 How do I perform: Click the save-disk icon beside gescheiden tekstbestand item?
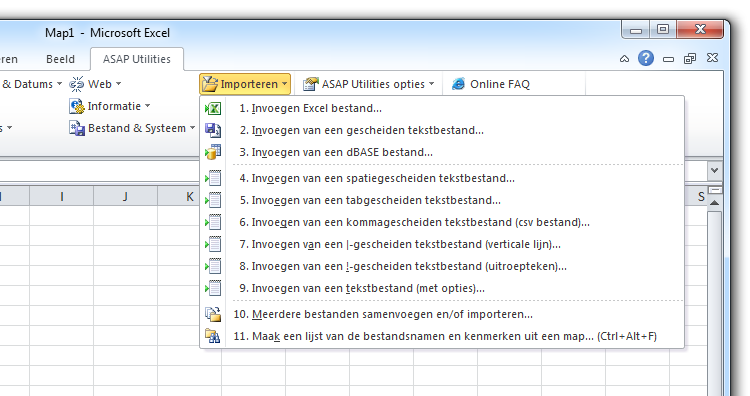pos(213,130)
